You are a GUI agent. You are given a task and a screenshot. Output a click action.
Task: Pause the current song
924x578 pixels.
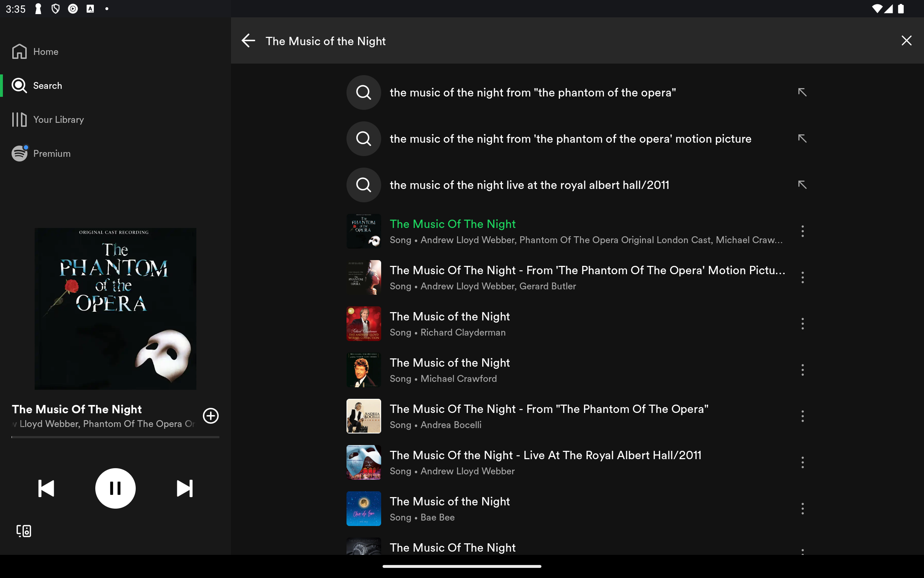point(115,488)
